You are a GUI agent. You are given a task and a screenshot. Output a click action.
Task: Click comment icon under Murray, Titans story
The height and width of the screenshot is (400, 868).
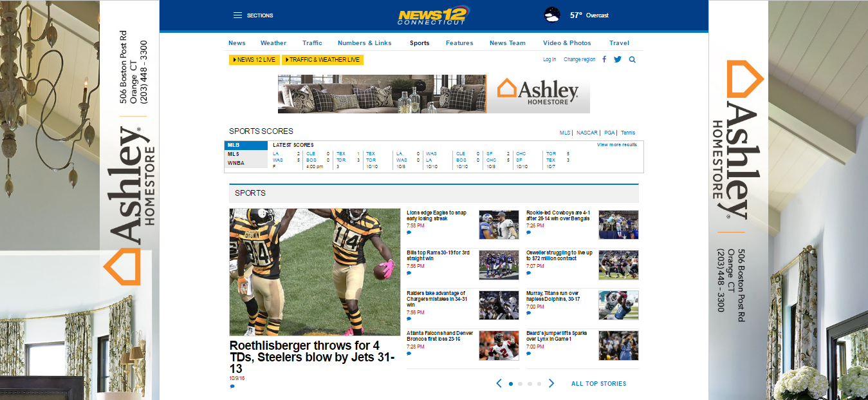click(528, 313)
